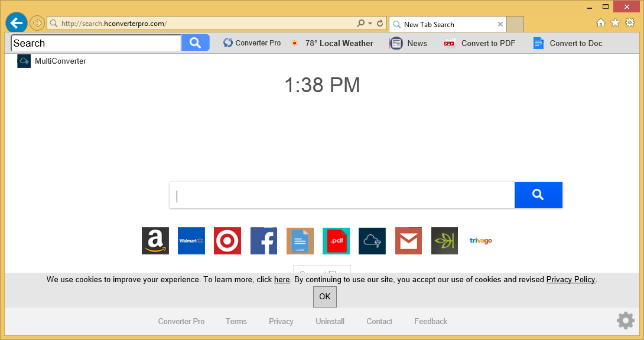644x340 pixels.
Task: Open the Walmart shortcut tile
Action: click(191, 241)
